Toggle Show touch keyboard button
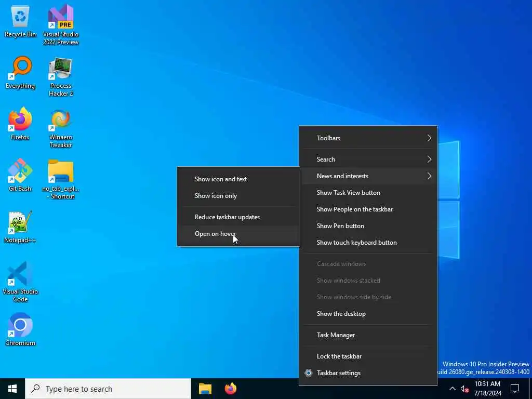Screen dimensions: 532x399 coord(368,242)
